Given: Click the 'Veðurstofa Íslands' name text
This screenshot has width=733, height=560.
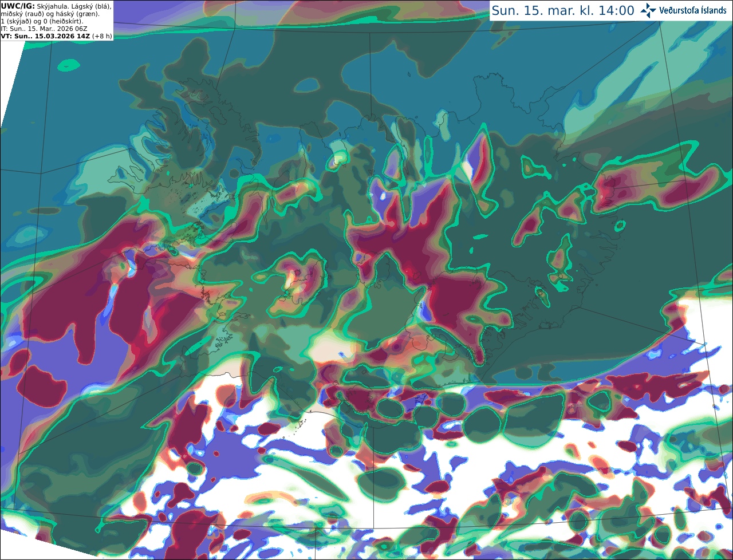Looking at the screenshot, I should click(x=693, y=10).
